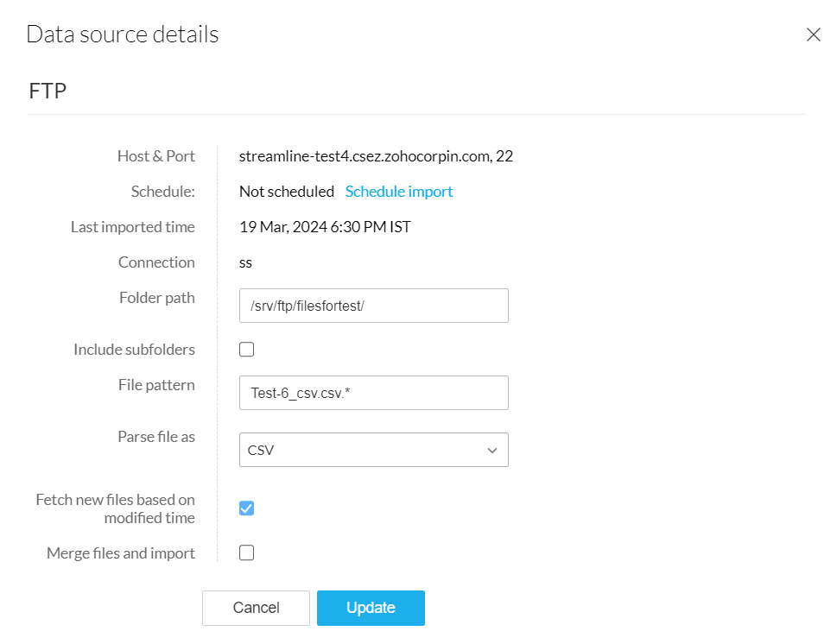Image resolution: width=837 pixels, height=644 pixels.
Task: Open the Parse file as CSV dropdown
Action: tap(373, 450)
